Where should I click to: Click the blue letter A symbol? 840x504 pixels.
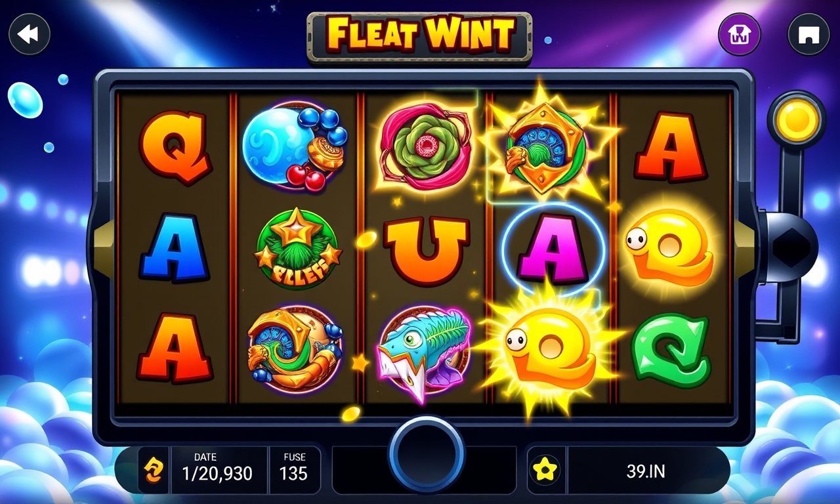[x=173, y=248]
